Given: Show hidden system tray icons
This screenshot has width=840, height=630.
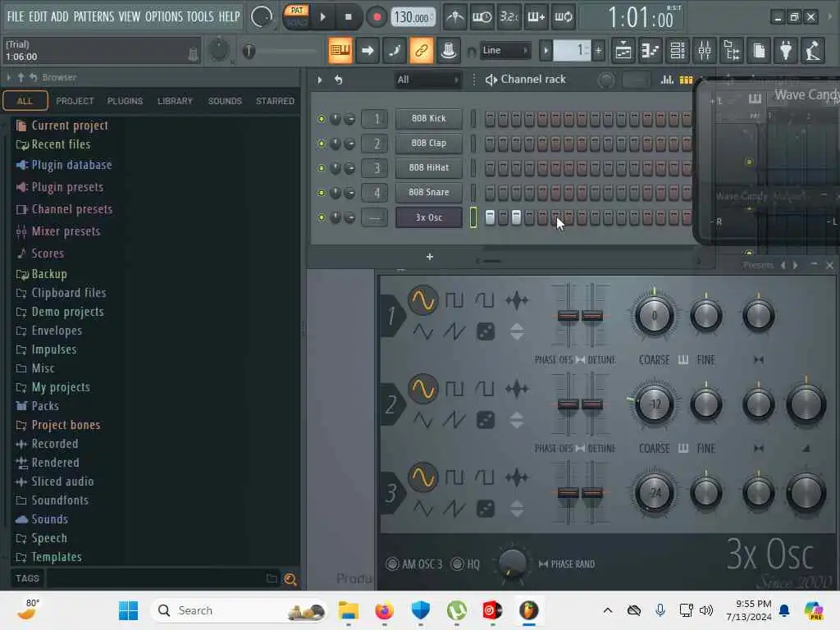Looking at the screenshot, I should tap(608, 610).
